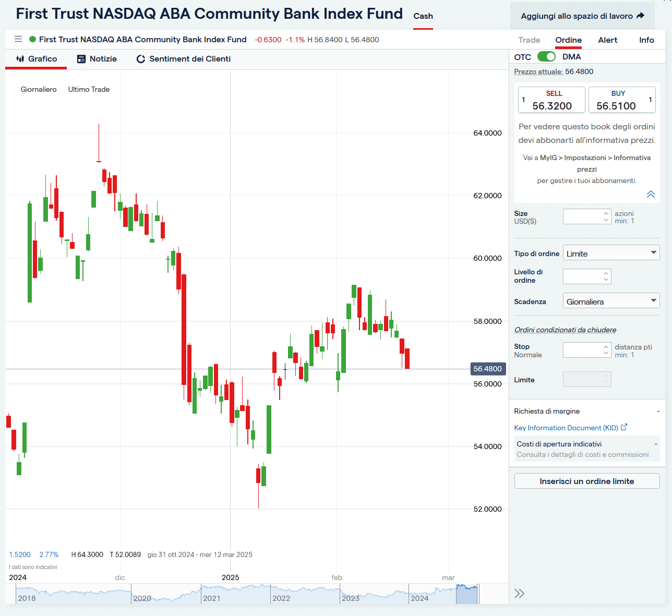Click the Prezzo attuale label
Screen dimensions: 672x616
538,71
